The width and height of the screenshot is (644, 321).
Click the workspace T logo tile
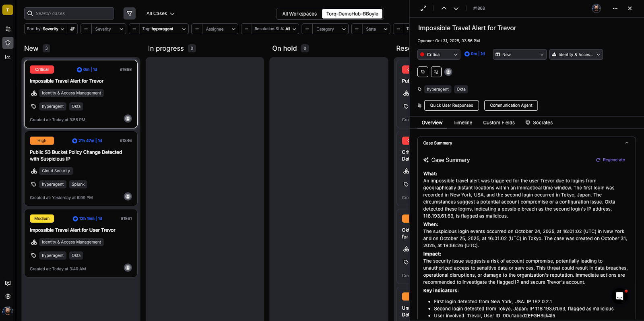8,10
